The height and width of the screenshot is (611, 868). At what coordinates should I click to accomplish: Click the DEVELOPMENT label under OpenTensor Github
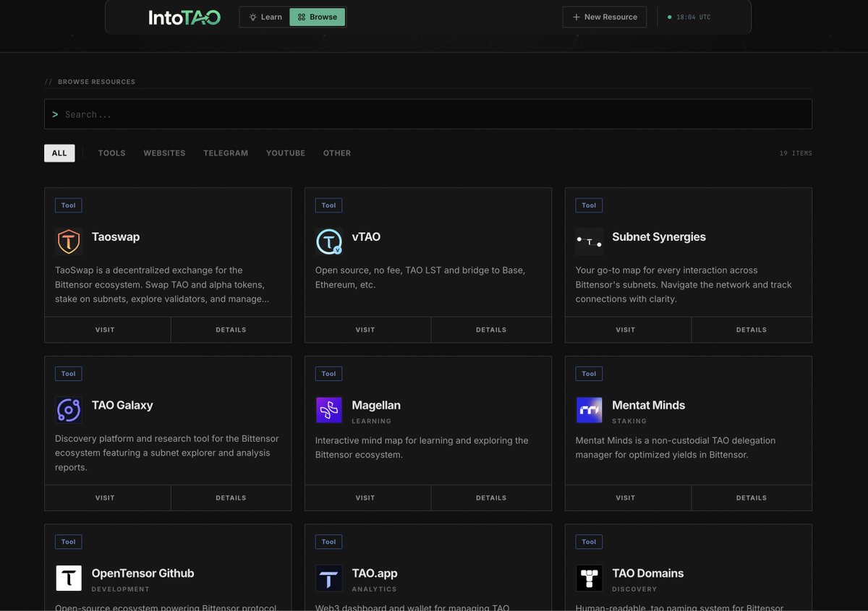(x=121, y=589)
